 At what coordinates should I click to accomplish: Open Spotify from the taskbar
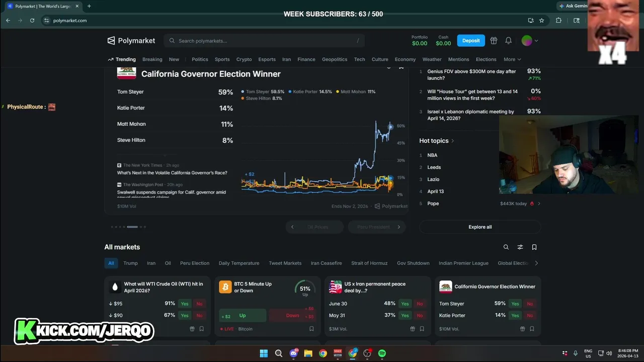click(382, 353)
